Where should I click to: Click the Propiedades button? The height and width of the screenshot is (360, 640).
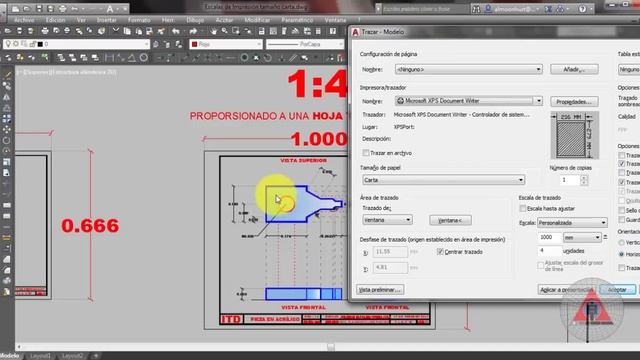coord(574,101)
